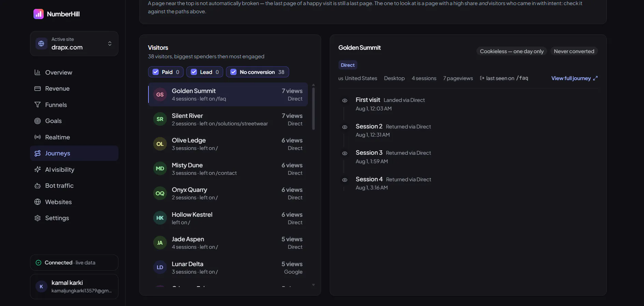The image size is (644, 306).
Task: Click the eye icon for Session 3
Action: click(345, 153)
